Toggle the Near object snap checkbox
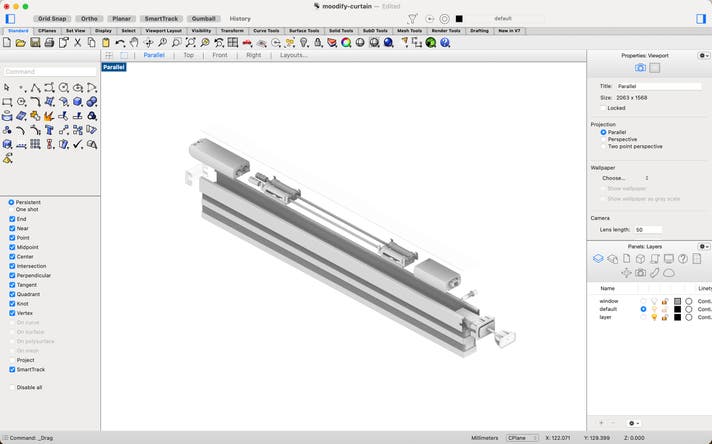Image resolution: width=712 pixels, height=444 pixels. point(12,228)
